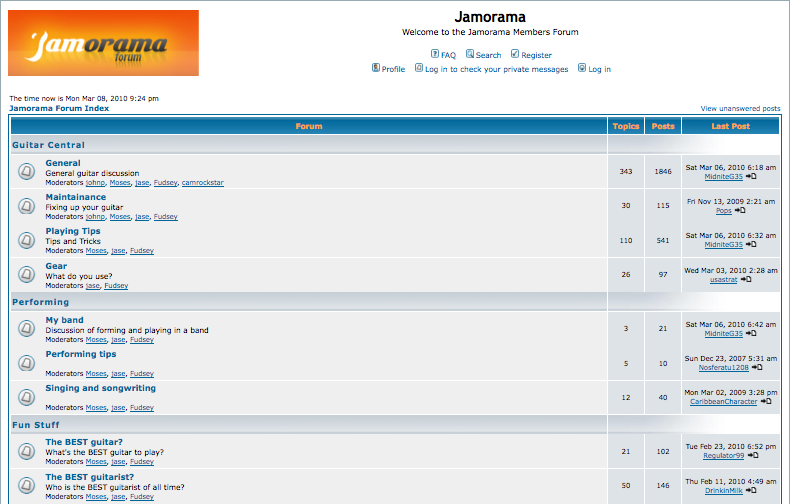
Task: Click the Profile icon
Action: coord(376,68)
